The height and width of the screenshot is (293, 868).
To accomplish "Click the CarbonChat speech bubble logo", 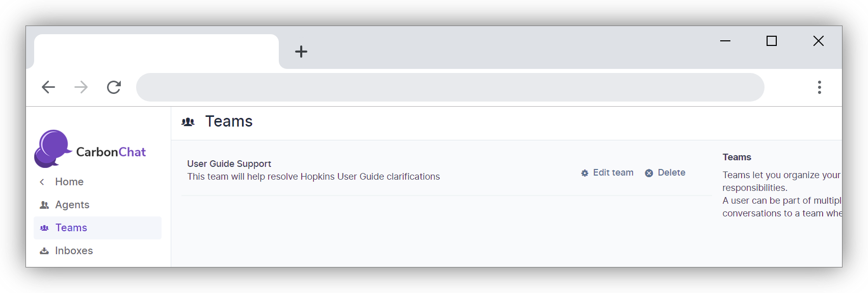I will [x=52, y=149].
